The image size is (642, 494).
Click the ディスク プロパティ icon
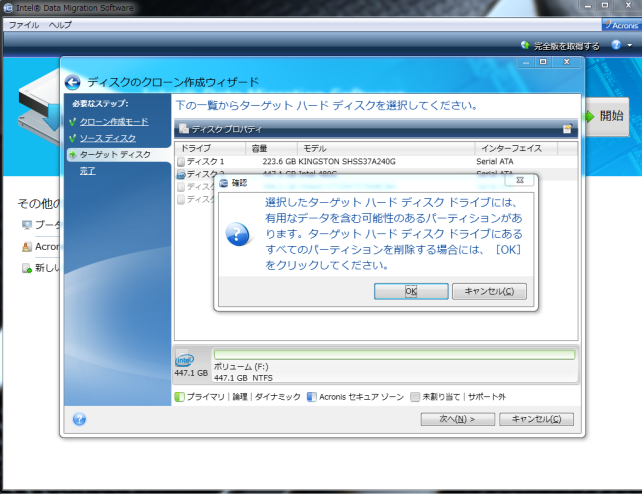coord(184,129)
